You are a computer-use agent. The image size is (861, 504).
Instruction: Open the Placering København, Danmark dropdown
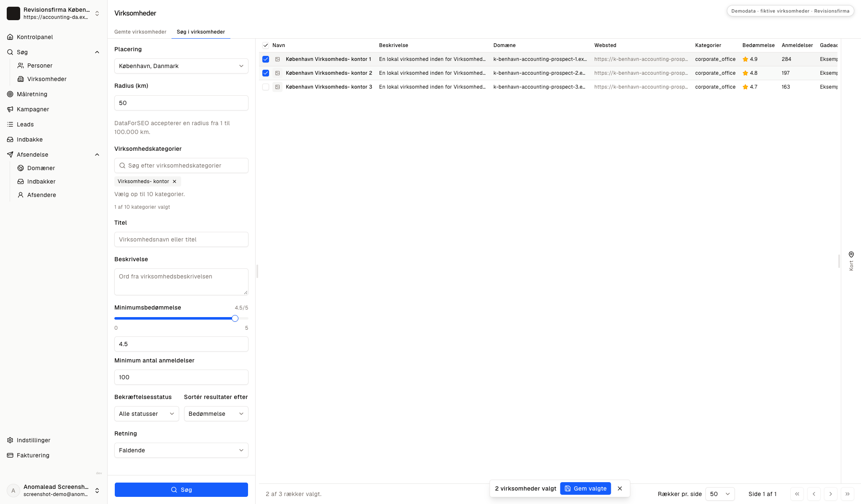181,66
